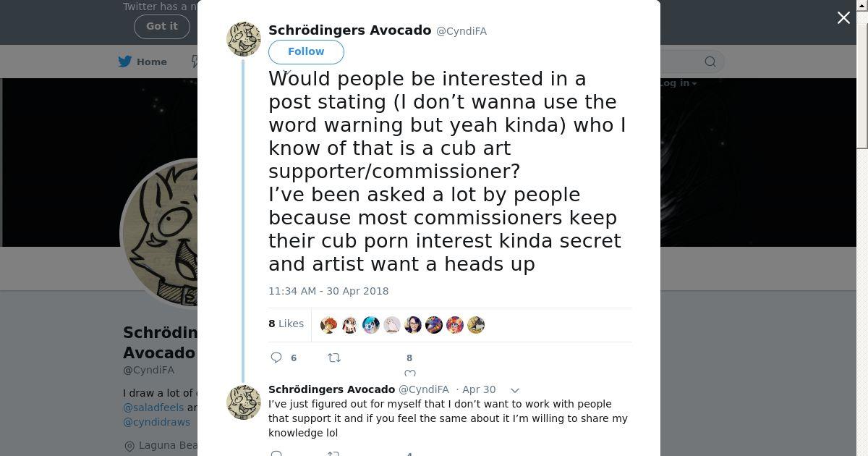Expand the main tweet's options caret

pyautogui.click(x=286, y=72)
